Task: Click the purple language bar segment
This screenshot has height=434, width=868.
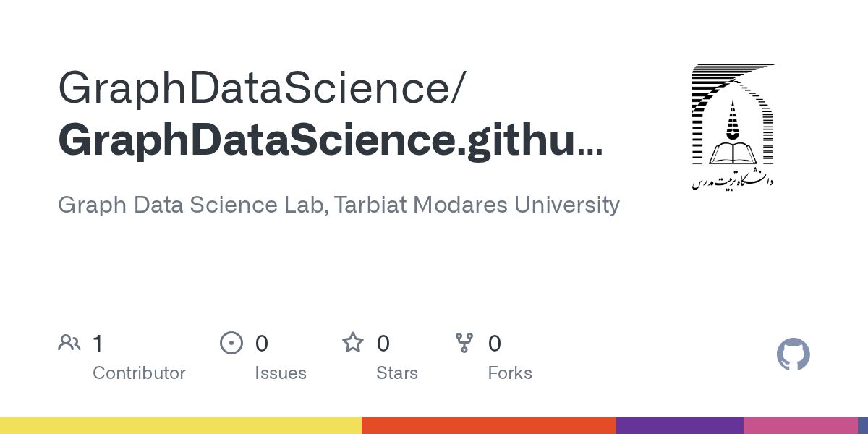Action: click(x=680, y=425)
